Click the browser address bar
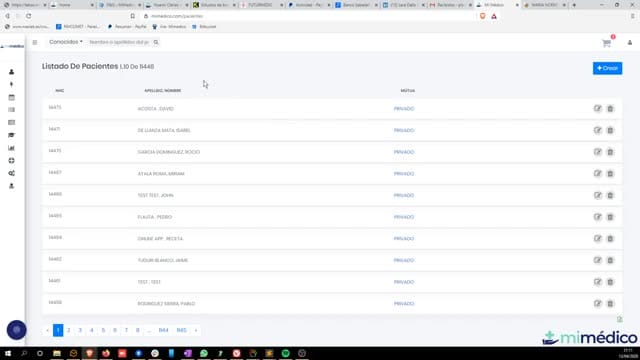This screenshot has width=640, height=360. tap(310, 16)
